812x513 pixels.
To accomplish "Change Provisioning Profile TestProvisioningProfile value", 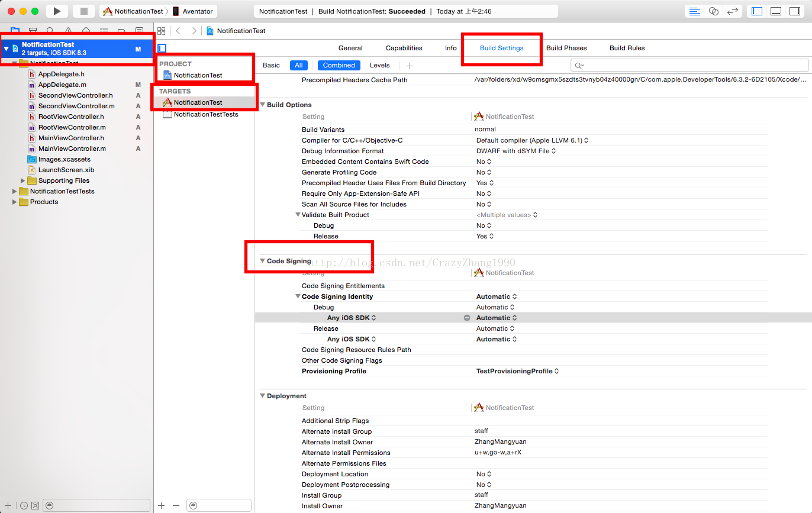I will click(x=518, y=371).
